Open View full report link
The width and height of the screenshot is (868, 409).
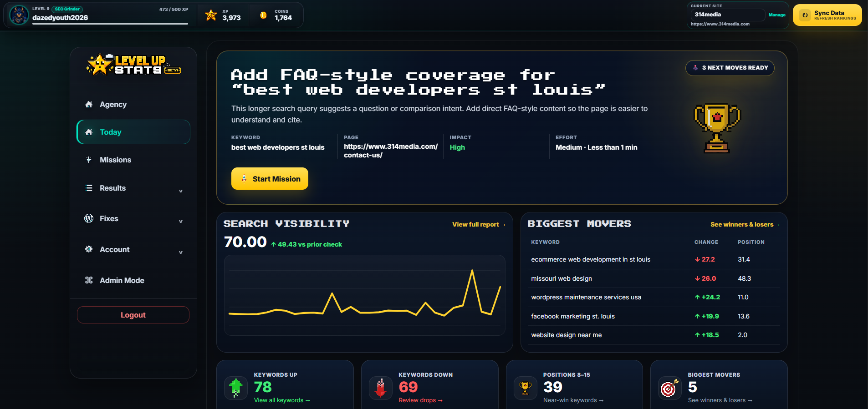click(479, 224)
